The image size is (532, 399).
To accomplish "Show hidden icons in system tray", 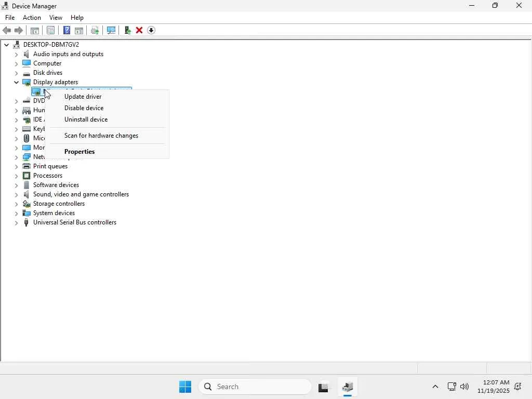I will click(x=435, y=387).
